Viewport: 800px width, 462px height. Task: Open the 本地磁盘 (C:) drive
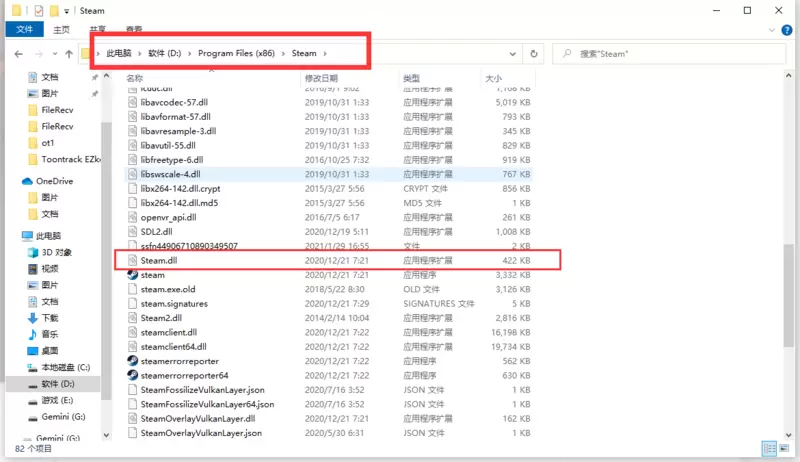pos(65,367)
